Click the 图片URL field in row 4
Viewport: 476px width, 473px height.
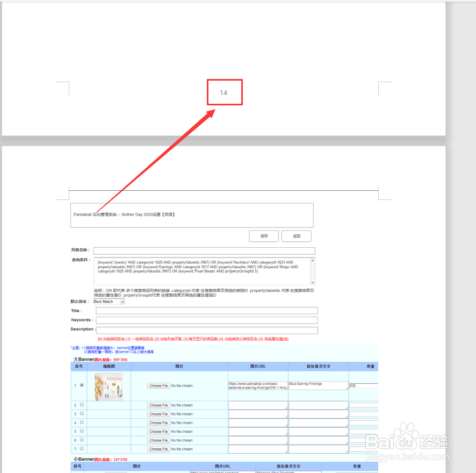pos(258,423)
